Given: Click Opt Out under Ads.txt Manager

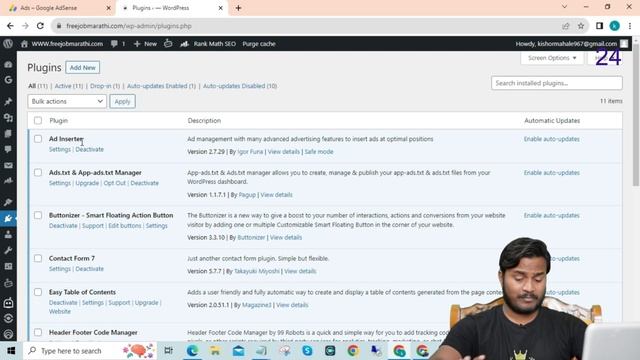Looking at the screenshot, I should (x=114, y=183).
